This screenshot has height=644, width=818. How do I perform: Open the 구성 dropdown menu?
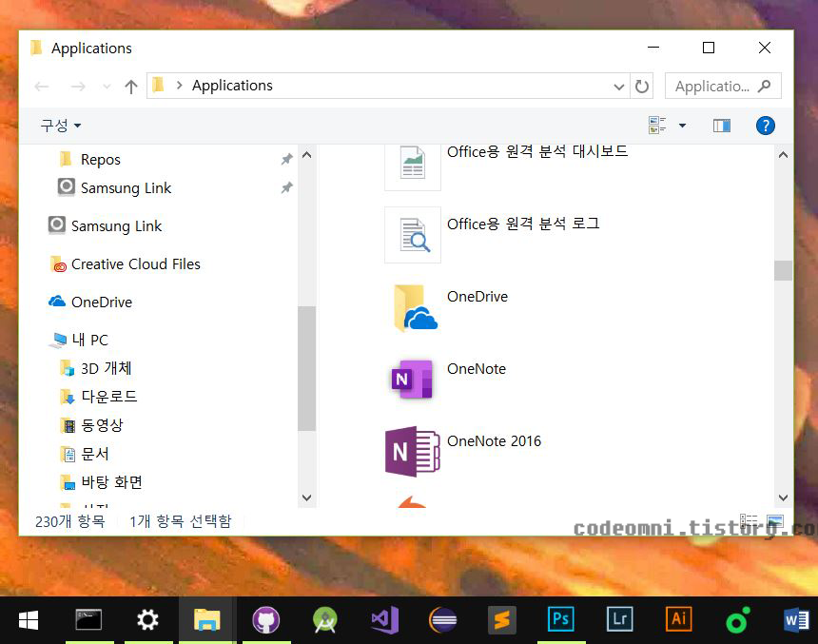[61, 126]
